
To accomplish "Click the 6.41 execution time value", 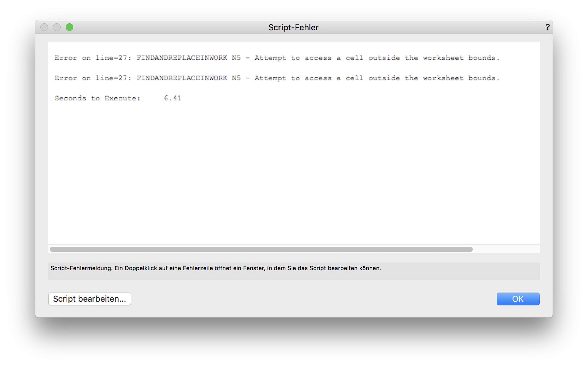I will pyautogui.click(x=172, y=98).
